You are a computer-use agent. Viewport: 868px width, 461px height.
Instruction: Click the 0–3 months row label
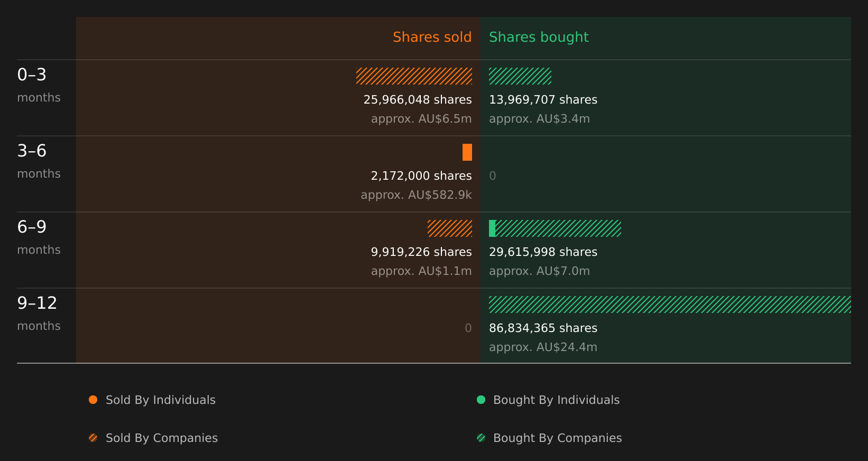pyautogui.click(x=39, y=85)
